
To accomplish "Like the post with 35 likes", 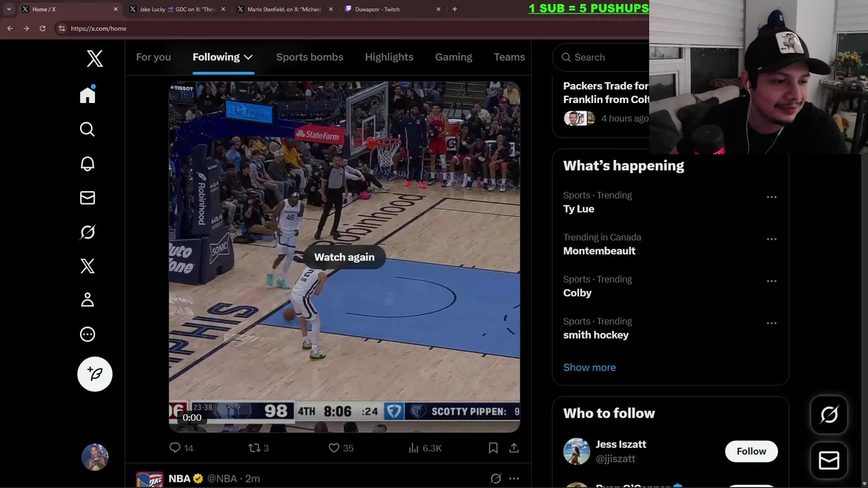I will tap(340, 448).
